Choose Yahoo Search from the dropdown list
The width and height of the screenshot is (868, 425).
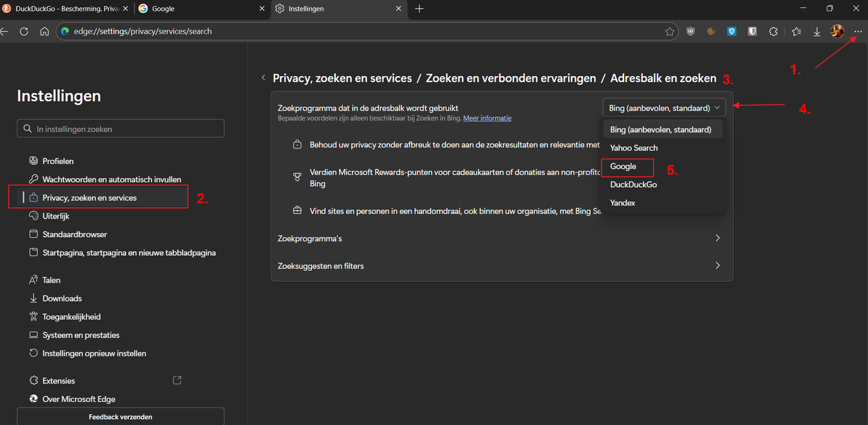663,147
